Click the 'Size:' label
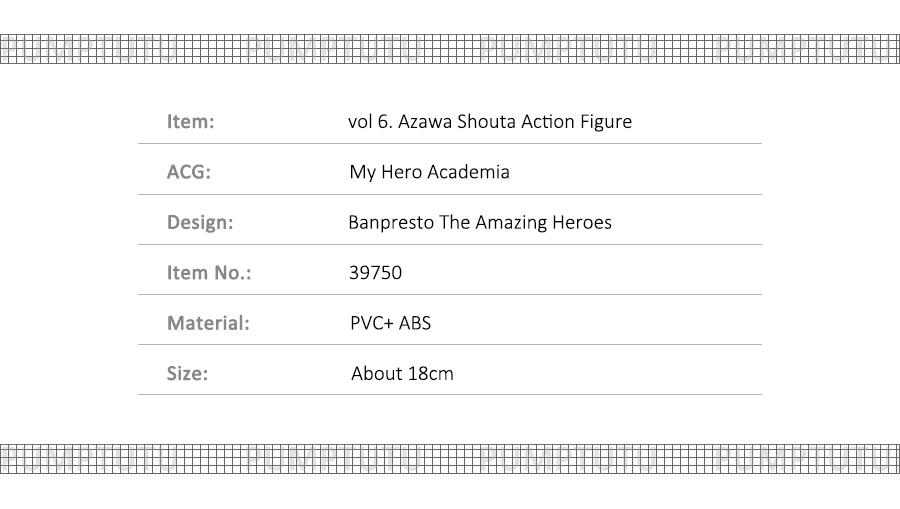Screen dimensions: 900x509 tap(187, 373)
